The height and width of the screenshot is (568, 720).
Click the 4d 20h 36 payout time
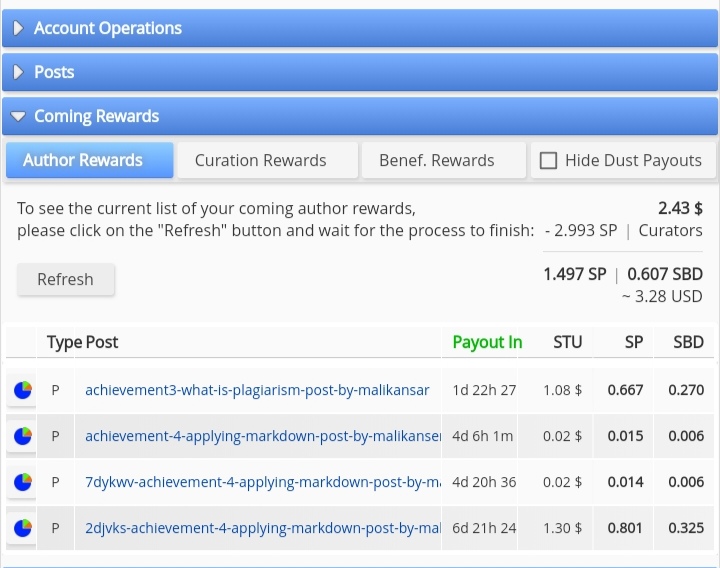484,482
